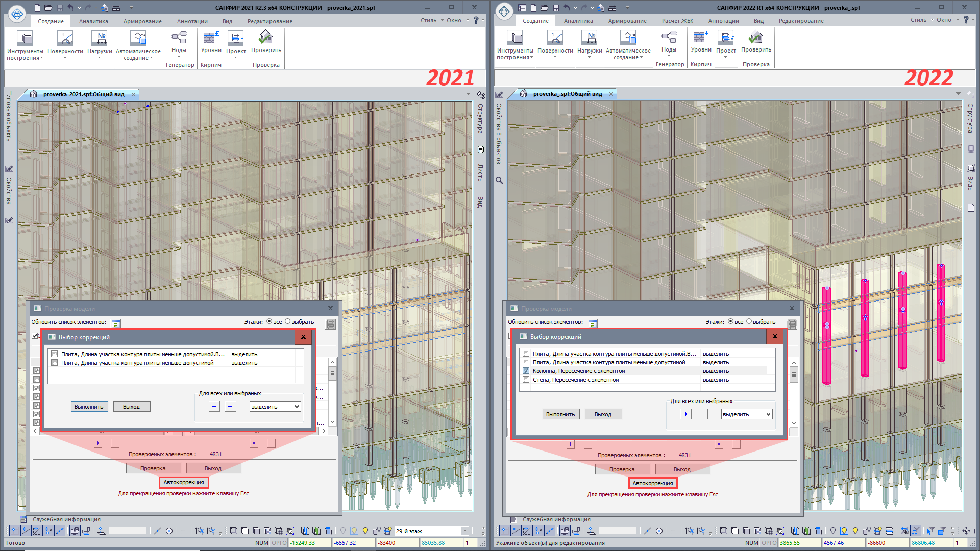The image size is (980, 551).
Task: Click Выполнить in right correction dialog
Action: pos(560,414)
